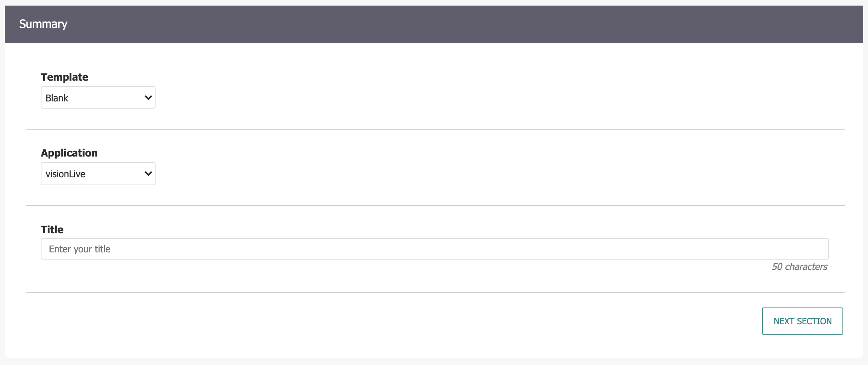
Task: Select the "visionLive" value in Application
Action: click(65, 174)
